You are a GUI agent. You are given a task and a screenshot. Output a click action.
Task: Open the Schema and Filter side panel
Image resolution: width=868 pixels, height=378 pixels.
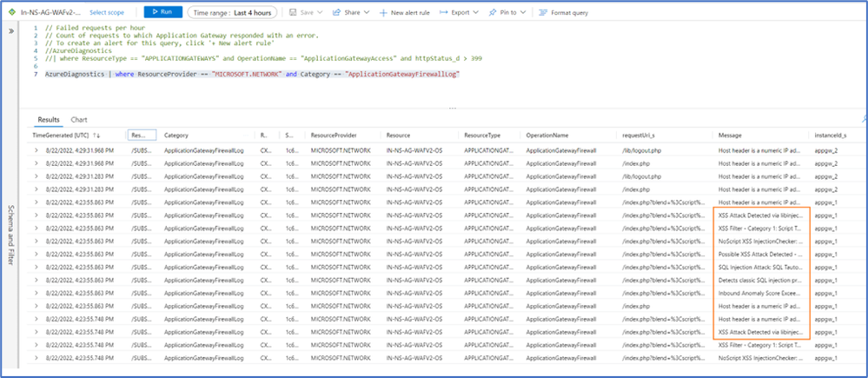point(11,235)
